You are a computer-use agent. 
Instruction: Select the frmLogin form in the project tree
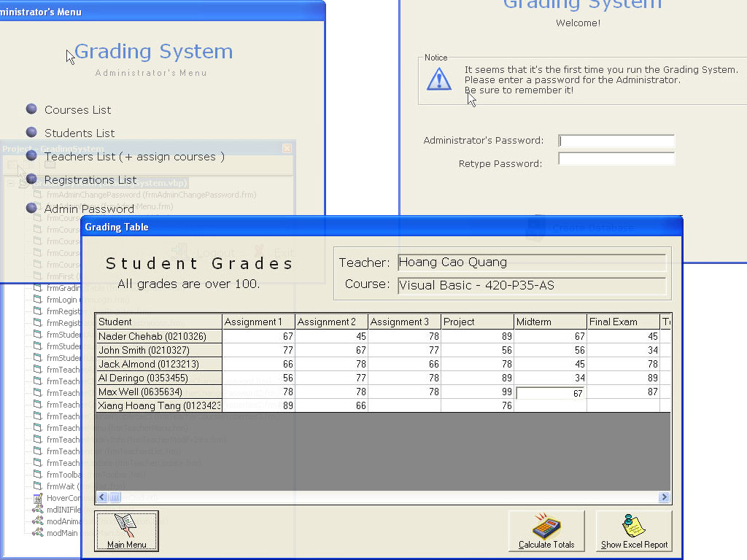[x=61, y=300]
